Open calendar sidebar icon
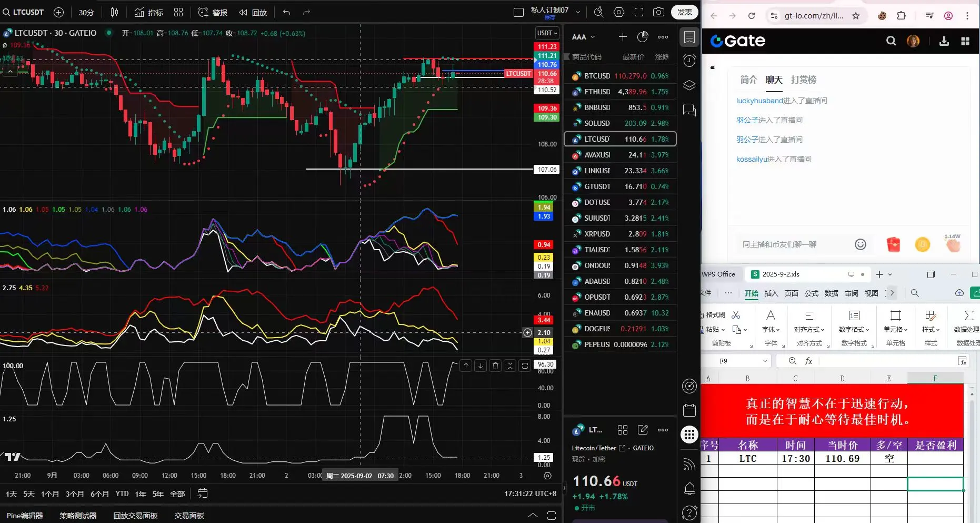Screen dimensions: 980x523 point(689,410)
